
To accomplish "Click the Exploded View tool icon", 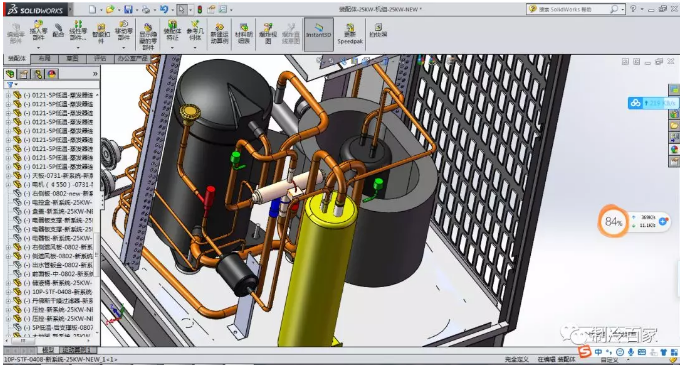I will click(x=268, y=33).
